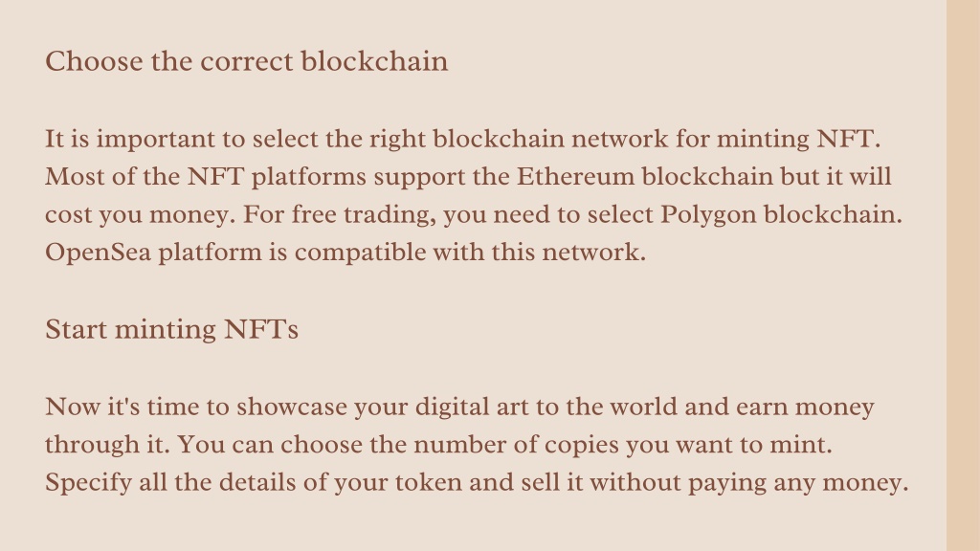The width and height of the screenshot is (980, 551).
Task: Click the tan vertical strip on the right edge
Action: point(963,275)
